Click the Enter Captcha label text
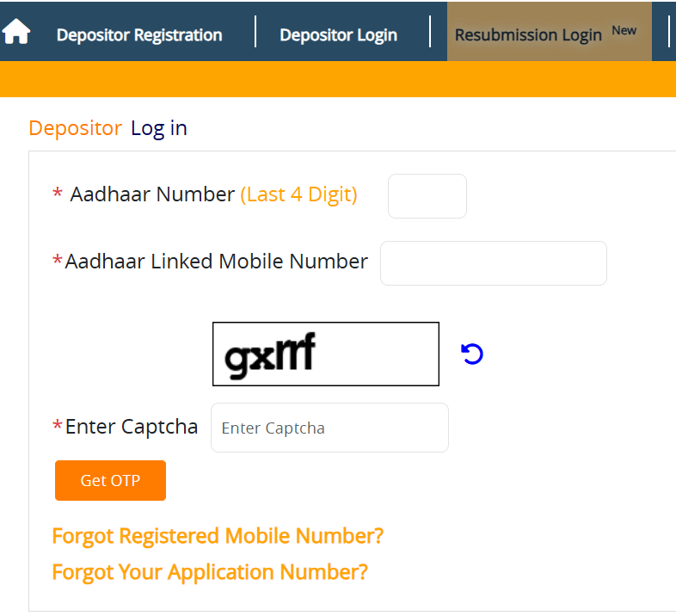This screenshot has height=616, width=676. point(132,426)
